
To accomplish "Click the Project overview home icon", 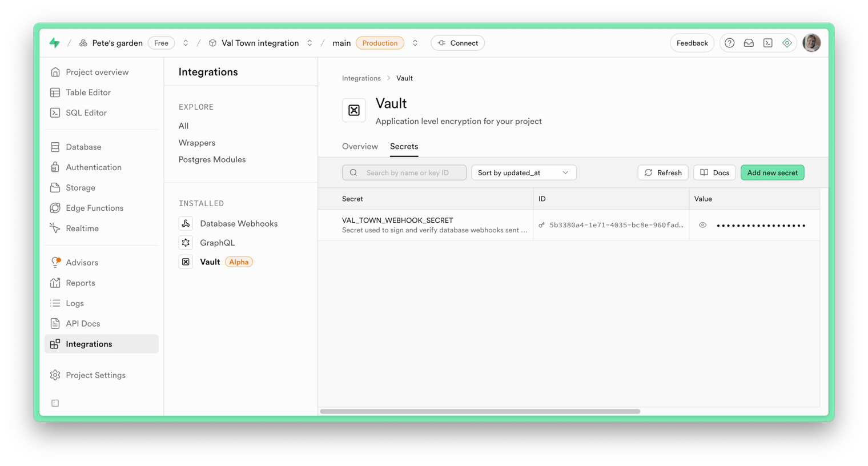I will tap(55, 72).
